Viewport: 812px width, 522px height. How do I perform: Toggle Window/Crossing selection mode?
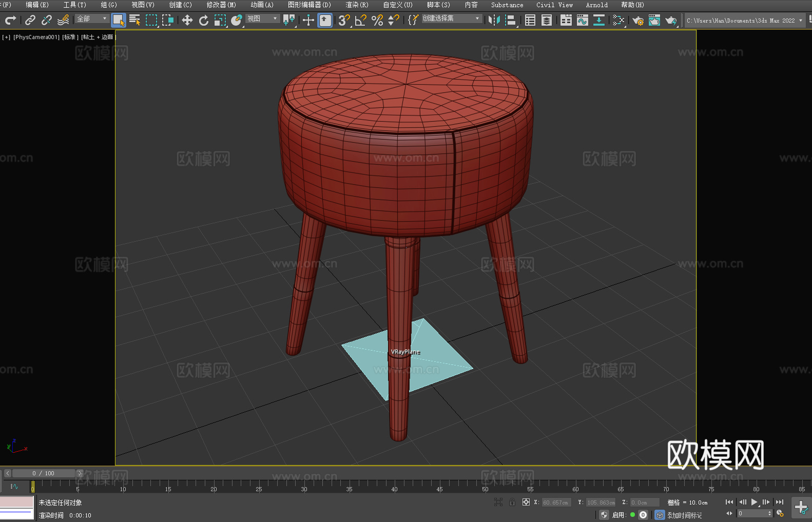[x=168, y=20]
